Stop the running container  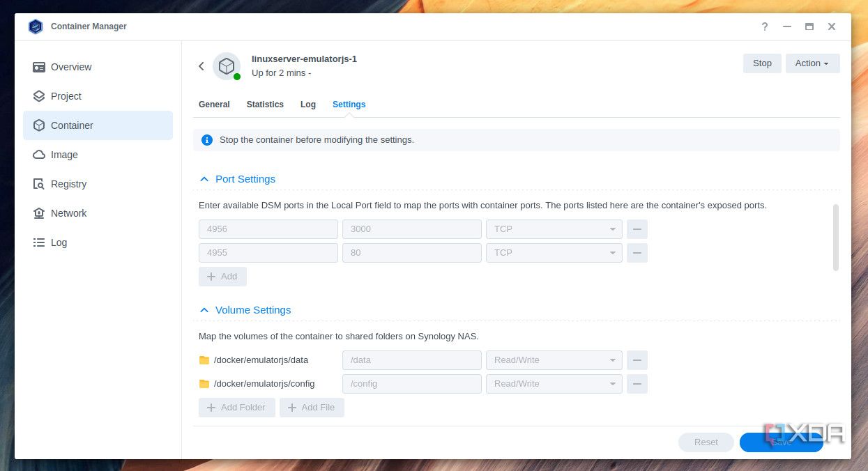pos(762,63)
